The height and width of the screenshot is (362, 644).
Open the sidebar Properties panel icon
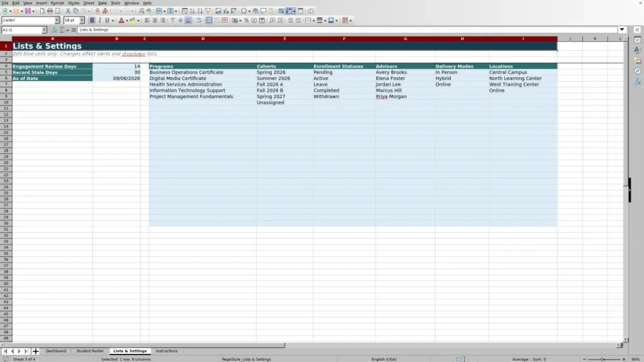pos(638,40)
